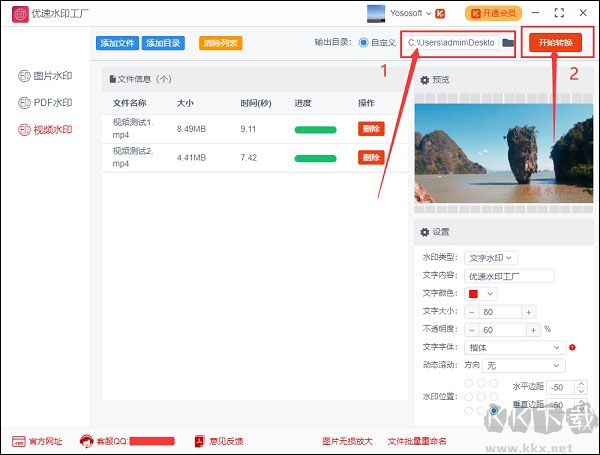Click the 官方网址 website icon

[x=18, y=441]
